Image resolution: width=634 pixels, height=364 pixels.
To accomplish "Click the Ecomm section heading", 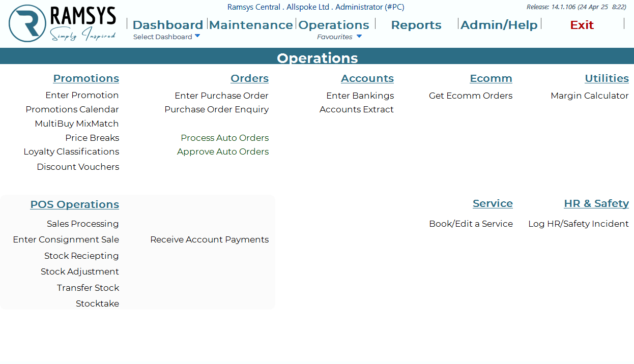I will [491, 78].
